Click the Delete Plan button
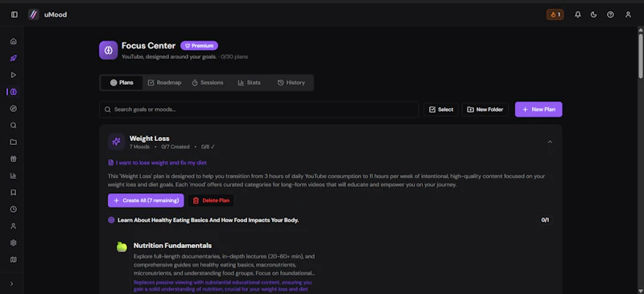Image resolution: width=644 pixels, height=294 pixels. click(x=211, y=201)
